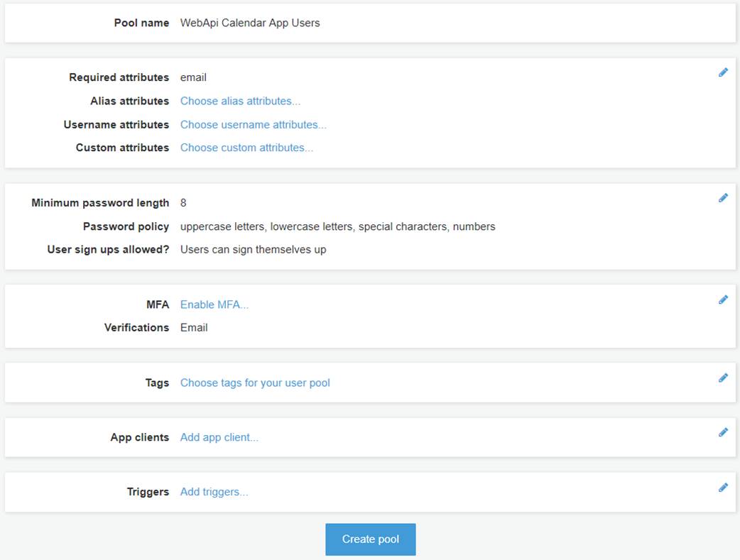740x560 pixels.
Task: Click the minimum password length value 8
Action: coord(183,203)
